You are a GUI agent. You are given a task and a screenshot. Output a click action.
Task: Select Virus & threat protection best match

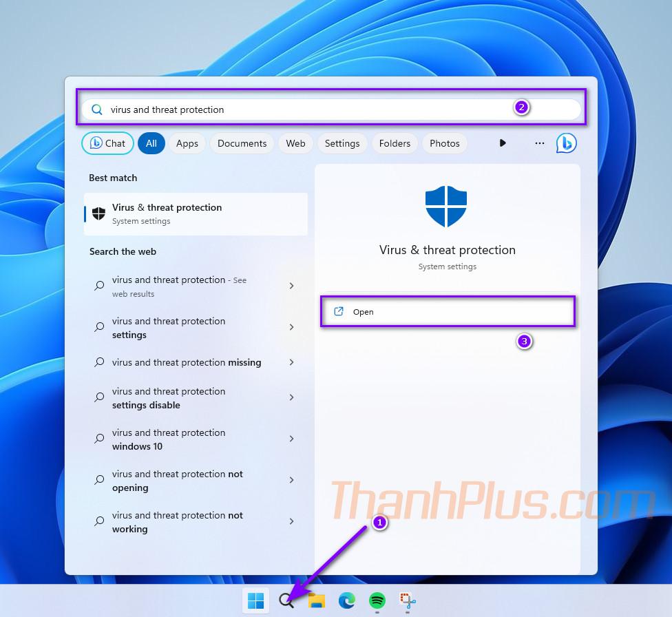(x=196, y=213)
